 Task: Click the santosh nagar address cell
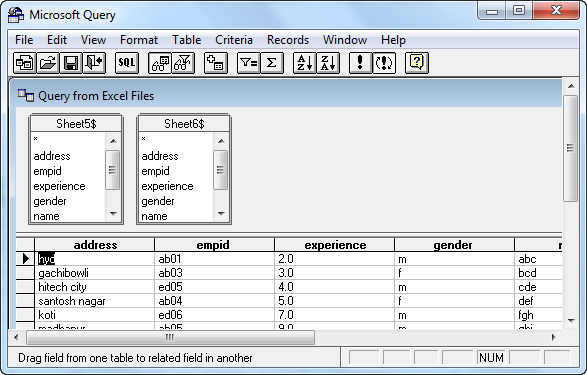[x=95, y=301]
